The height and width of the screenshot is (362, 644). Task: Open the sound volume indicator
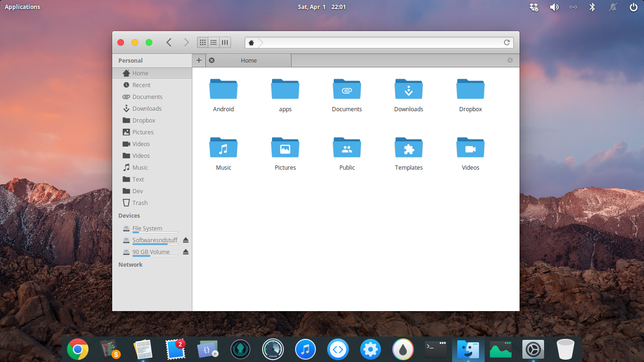554,7
